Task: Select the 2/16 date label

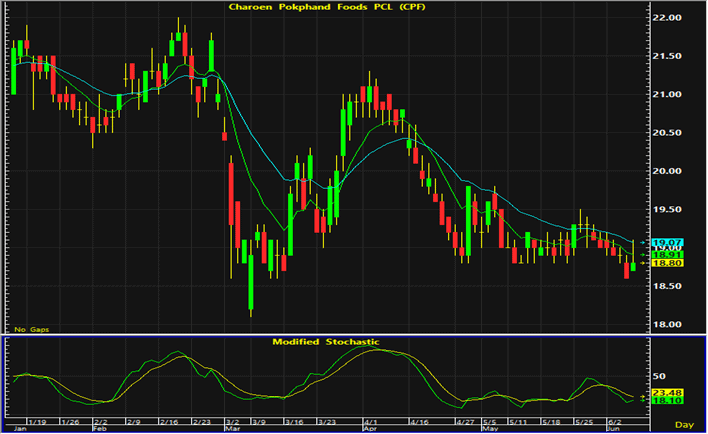Action: click(x=169, y=422)
